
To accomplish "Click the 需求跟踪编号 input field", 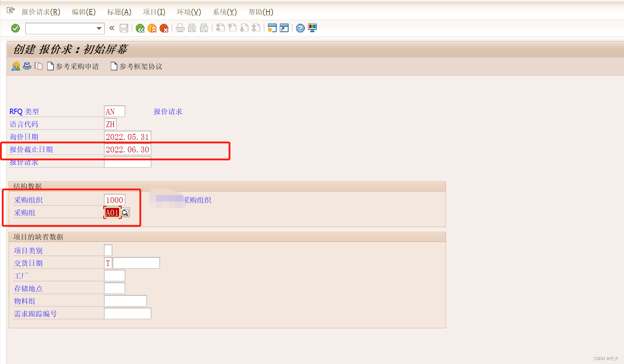I will coord(127,313).
